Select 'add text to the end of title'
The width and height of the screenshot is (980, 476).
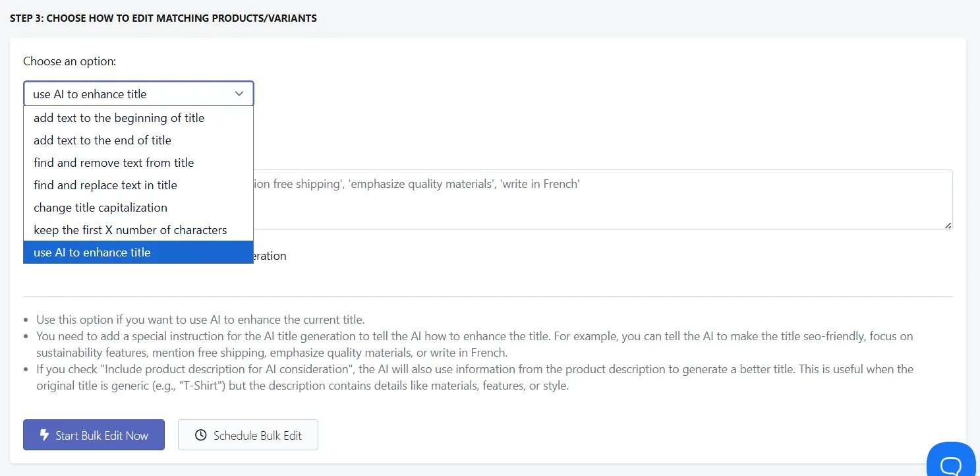138,140
